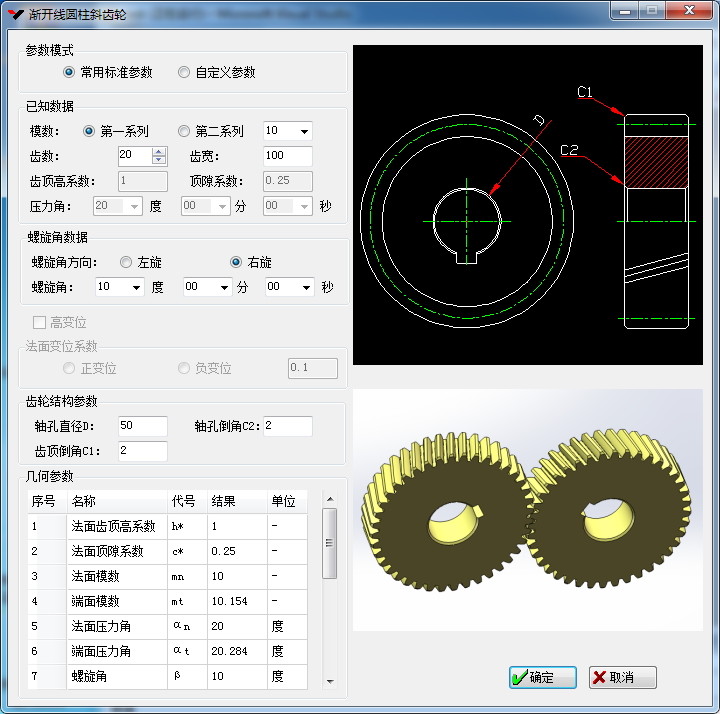This screenshot has width=720, height=714.
Task: Click the 齿数 teeth count field
Action: point(135,156)
